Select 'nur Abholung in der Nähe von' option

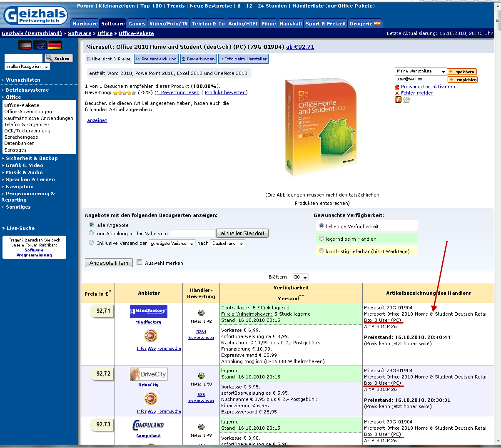coord(91,233)
